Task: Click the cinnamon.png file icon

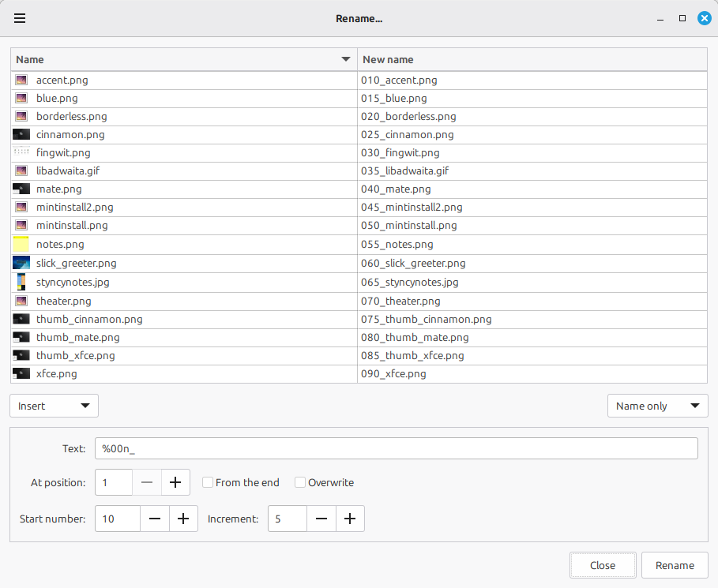Action: pyautogui.click(x=21, y=134)
